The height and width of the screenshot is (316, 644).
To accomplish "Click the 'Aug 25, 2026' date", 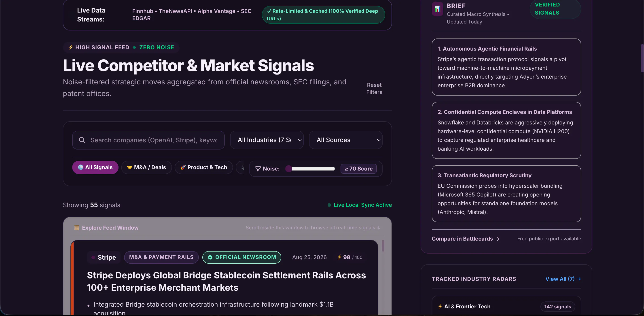I will [309, 257].
